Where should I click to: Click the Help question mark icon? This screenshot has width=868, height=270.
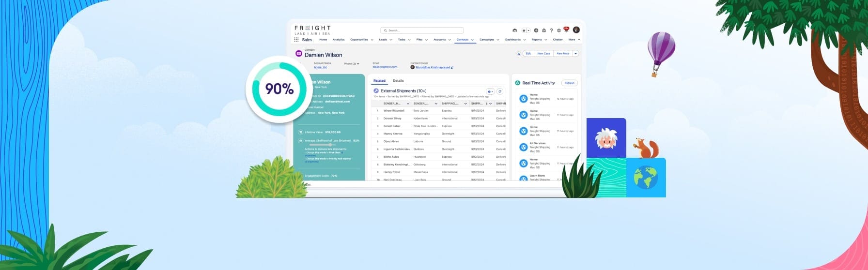point(551,30)
